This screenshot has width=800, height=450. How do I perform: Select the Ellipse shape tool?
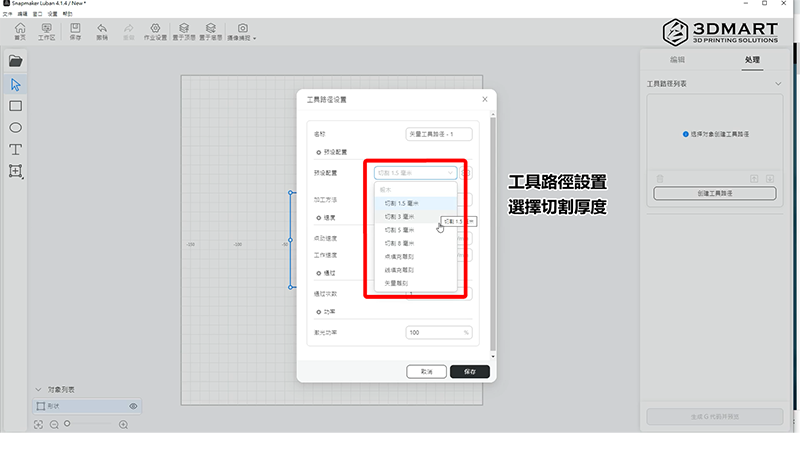[16, 128]
